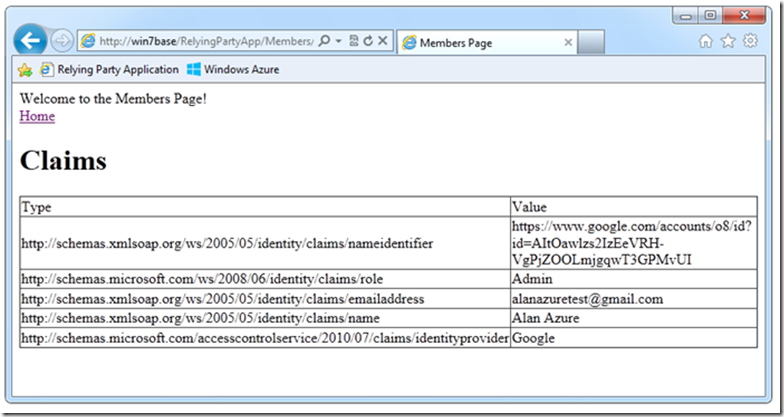Open the Relying Party Application favorite
784x417 pixels.
[x=110, y=70]
